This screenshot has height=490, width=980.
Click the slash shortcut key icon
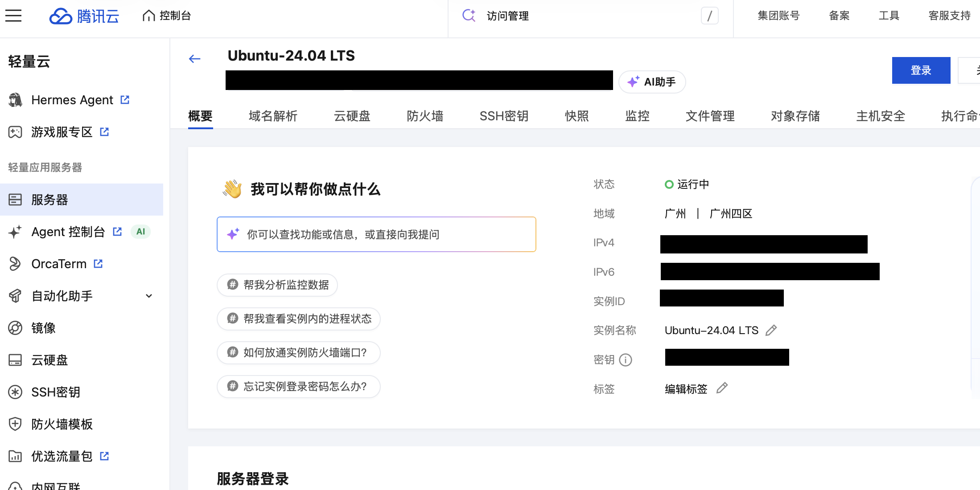pyautogui.click(x=709, y=16)
